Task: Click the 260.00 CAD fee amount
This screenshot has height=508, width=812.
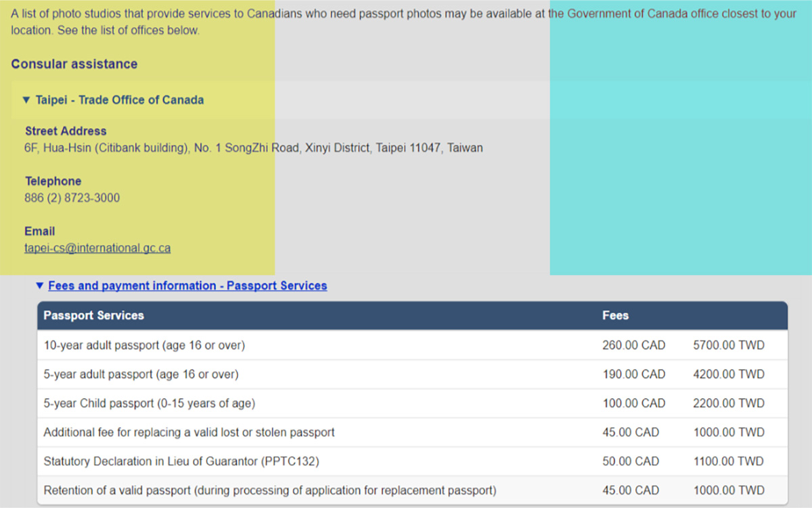Action: point(633,345)
